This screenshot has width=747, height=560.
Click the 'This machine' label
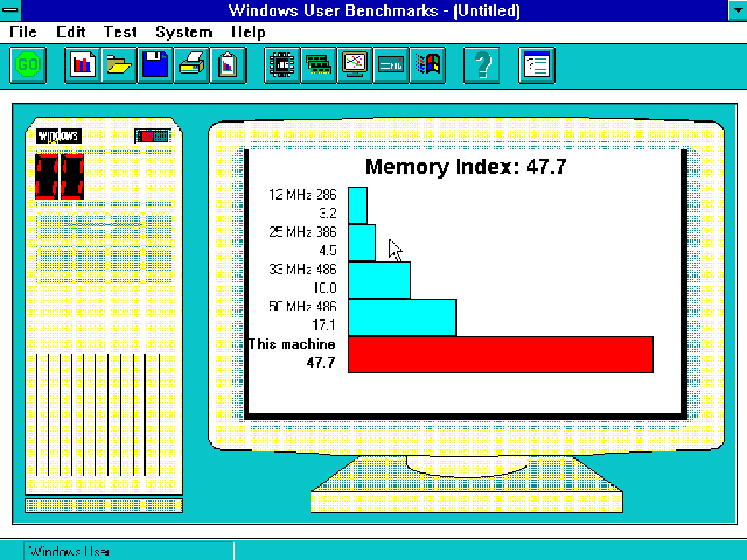point(292,344)
